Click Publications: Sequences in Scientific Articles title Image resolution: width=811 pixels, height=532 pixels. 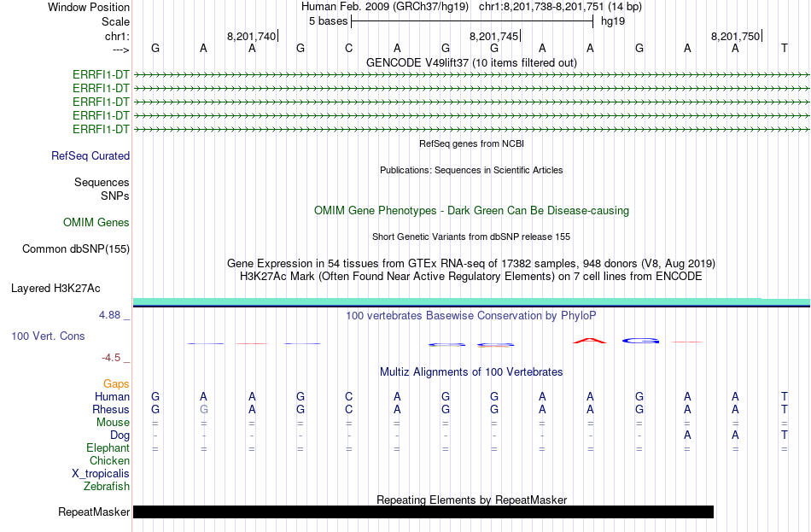click(x=471, y=170)
